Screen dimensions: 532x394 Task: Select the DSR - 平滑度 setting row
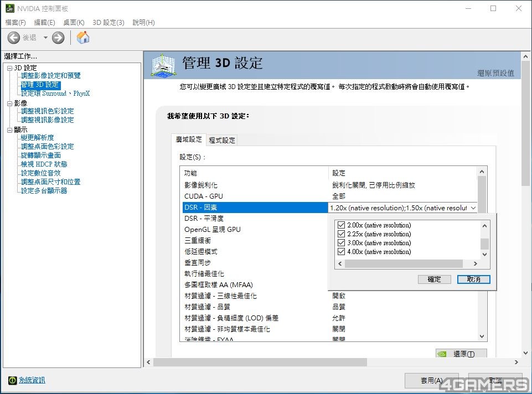[x=255, y=219]
